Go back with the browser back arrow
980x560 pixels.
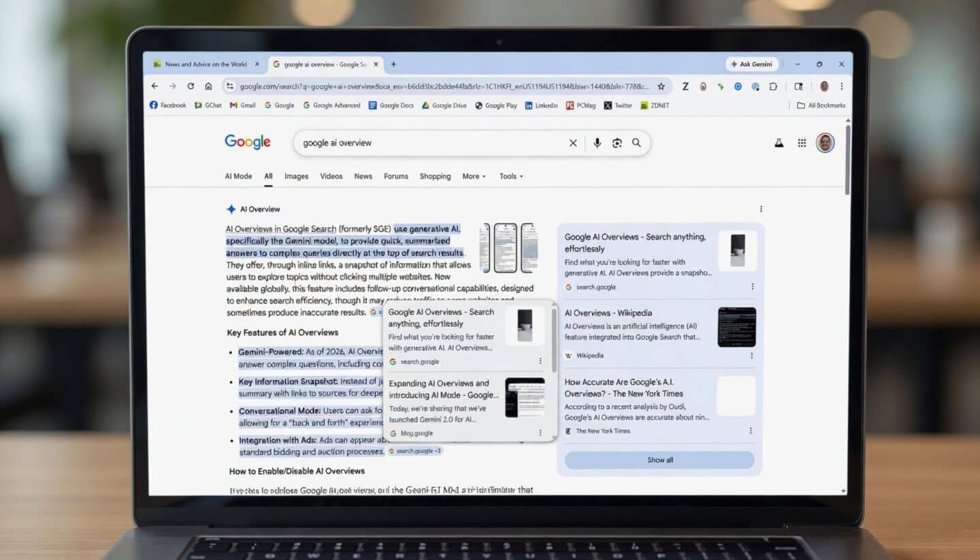(154, 86)
